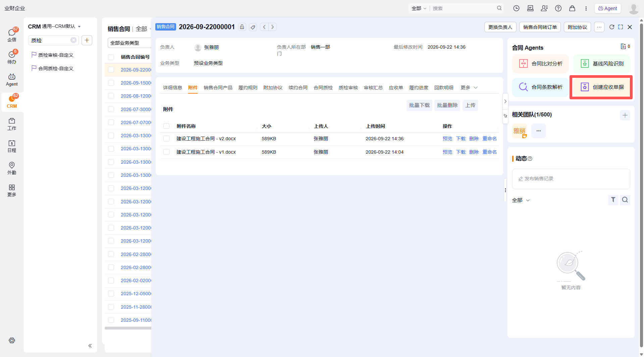The height and width of the screenshot is (357, 644).
Task: Check the 建设工程施工合同 - v1.docx row
Action: coord(166,152)
